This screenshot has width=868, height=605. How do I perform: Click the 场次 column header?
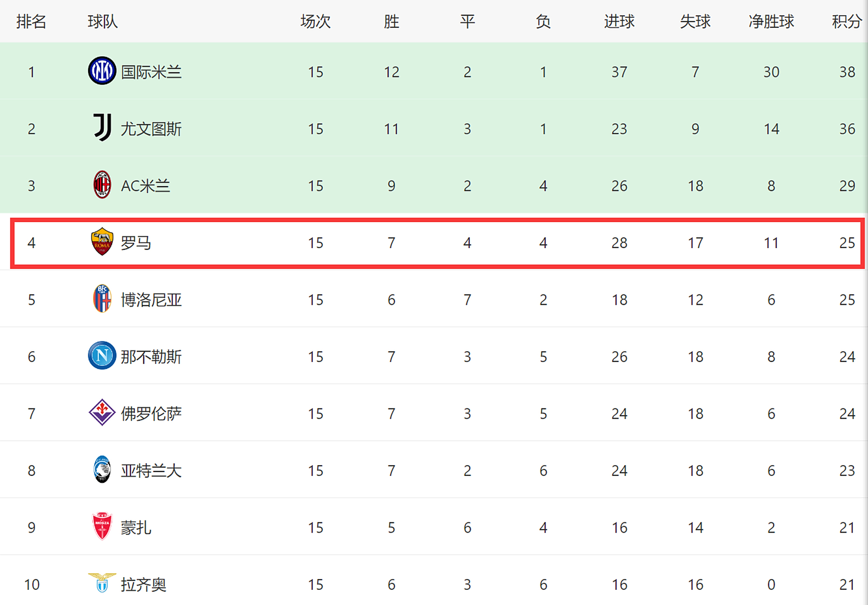pyautogui.click(x=315, y=21)
